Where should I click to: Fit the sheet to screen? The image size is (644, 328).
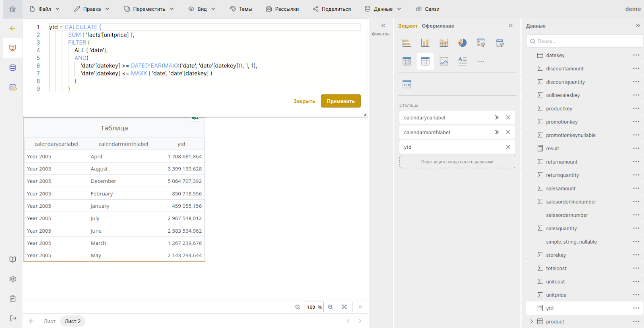(x=344, y=307)
